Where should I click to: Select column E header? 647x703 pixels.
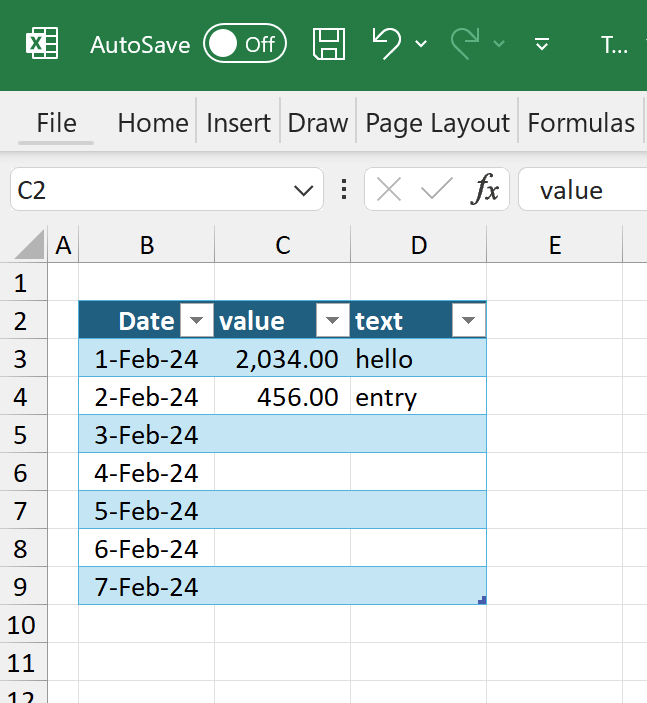555,245
